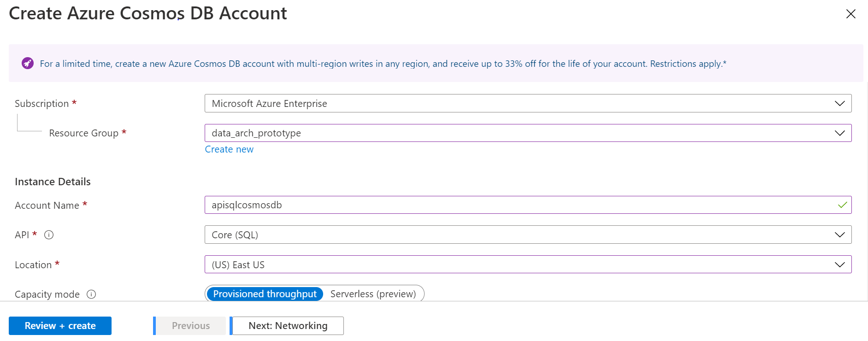Click the Review + create button

tap(60, 326)
